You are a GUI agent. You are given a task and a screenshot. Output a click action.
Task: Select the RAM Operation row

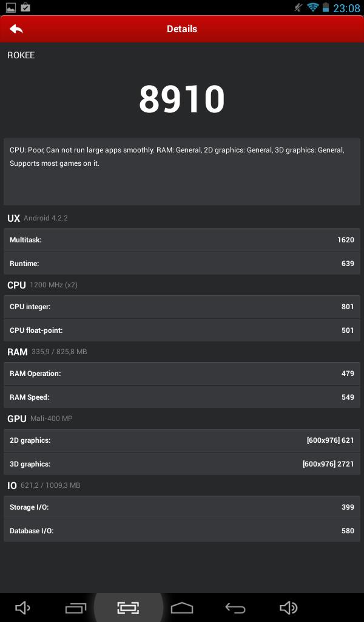(182, 374)
